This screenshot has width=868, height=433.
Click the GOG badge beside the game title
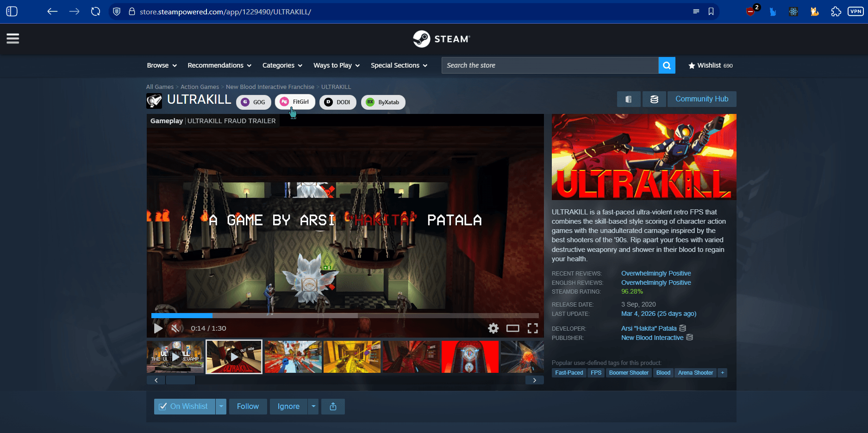pyautogui.click(x=253, y=102)
